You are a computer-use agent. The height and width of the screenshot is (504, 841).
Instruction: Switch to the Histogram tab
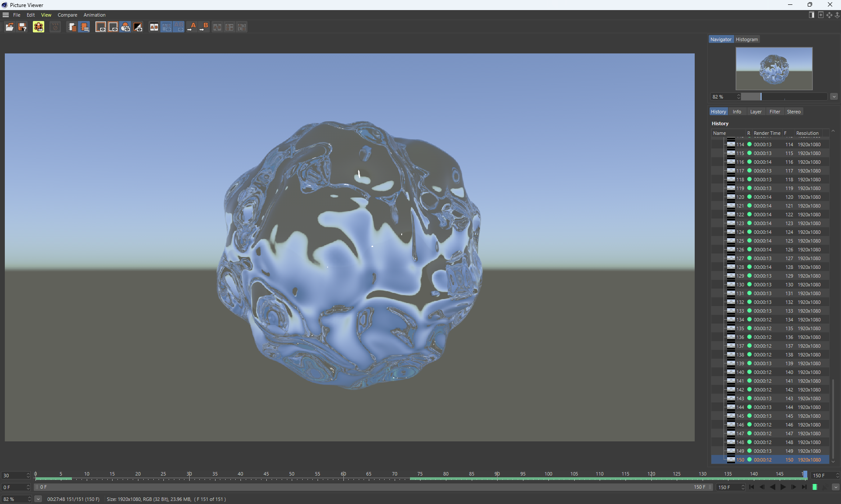click(x=746, y=39)
